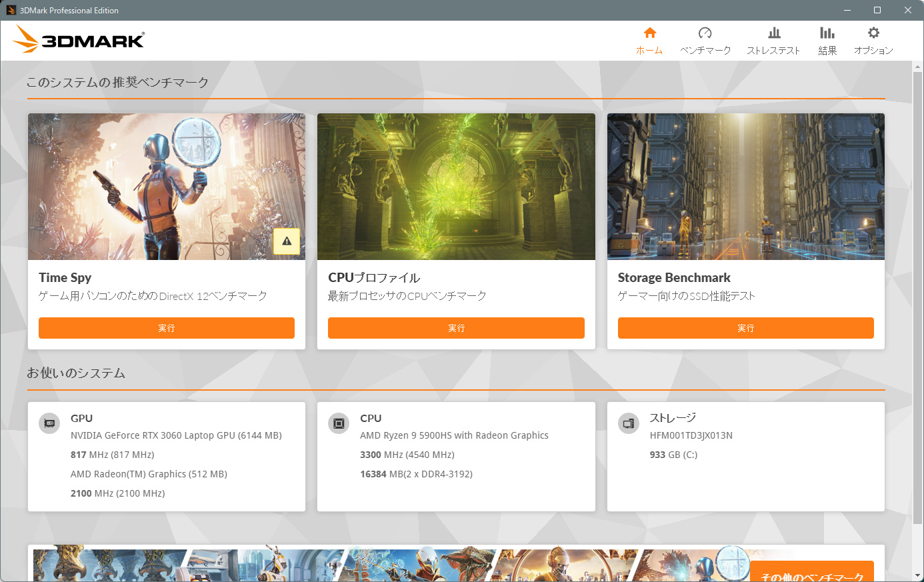Click the ゲーマー向けのSSD性能テスト description

(687, 296)
